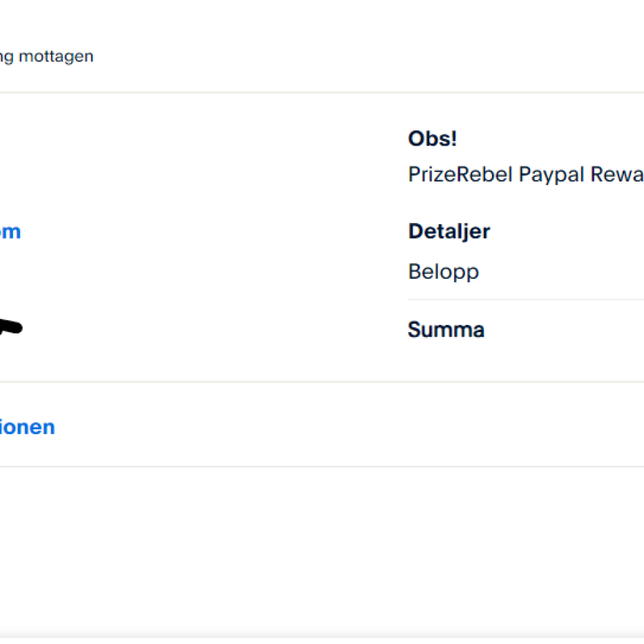This screenshot has width=644, height=644.
Task: Click the letter "D" in "Detaljer"
Action: pyautogui.click(x=416, y=231)
